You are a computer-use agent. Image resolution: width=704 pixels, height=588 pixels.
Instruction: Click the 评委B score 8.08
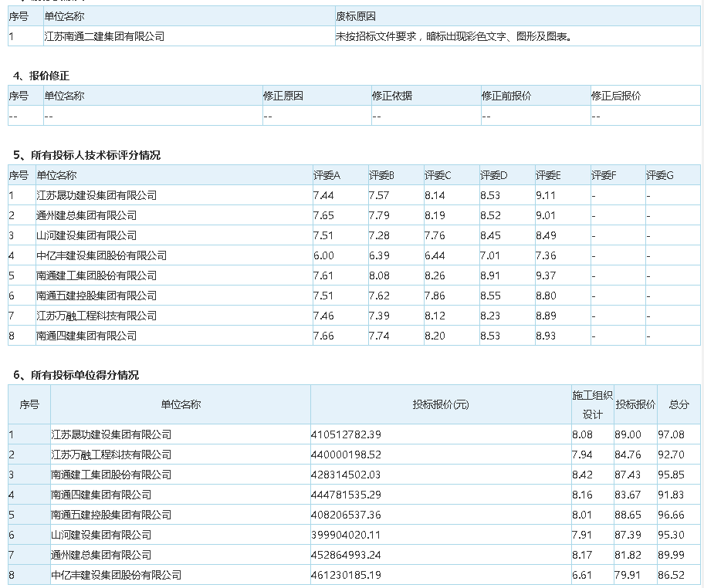coord(379,275)
